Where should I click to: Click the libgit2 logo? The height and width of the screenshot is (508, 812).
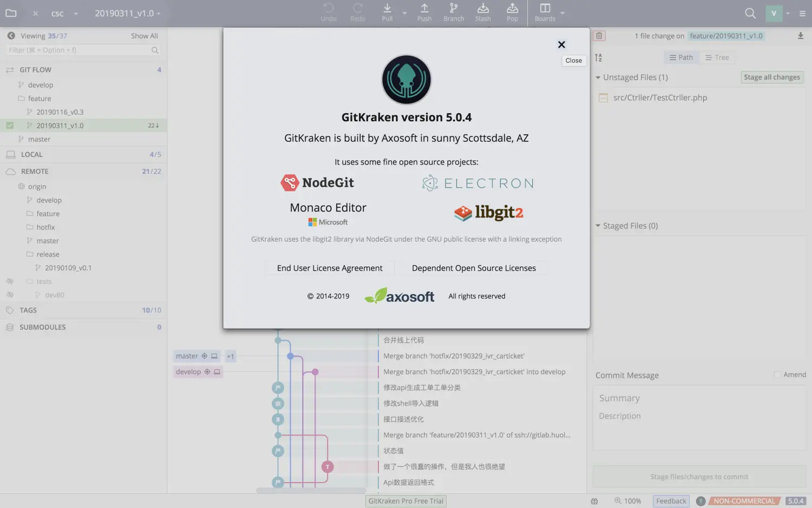coord(488,213)
